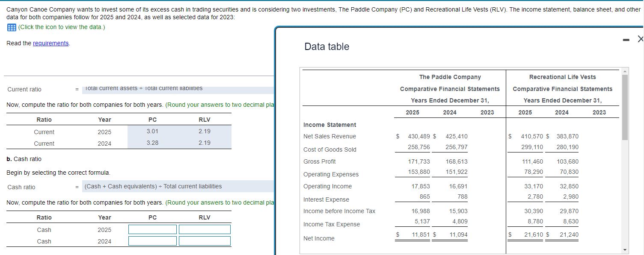The width and height of the screenshot is (644, 255).
Task: Click the Recreational Life Vests column heading
Action: pyautogui.click(x=562, y=77)
